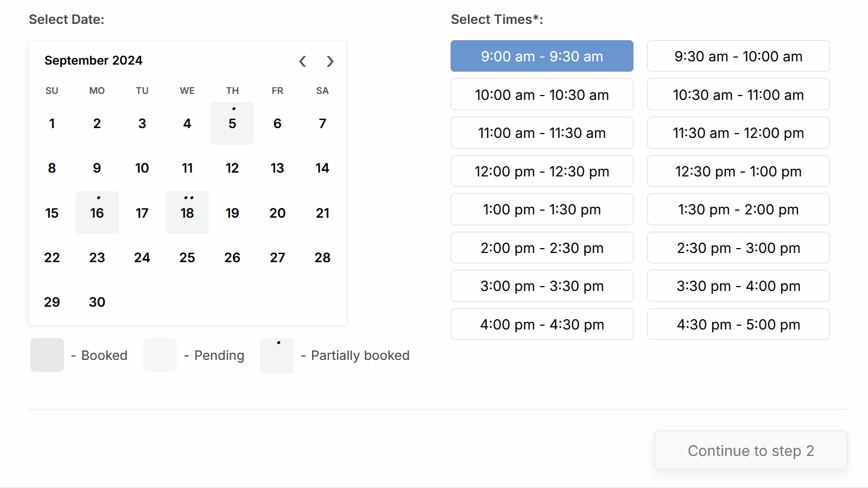Select the partially booked date September 5
The width and height of the screenshot is (868, 488).
tap(232, 124)
